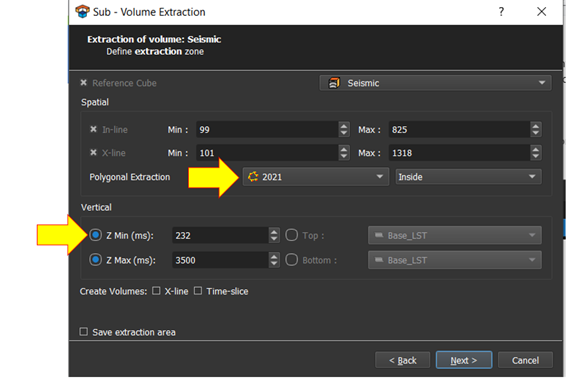
Task: Click the X-line Max field showing 1318
Action: 460,153
